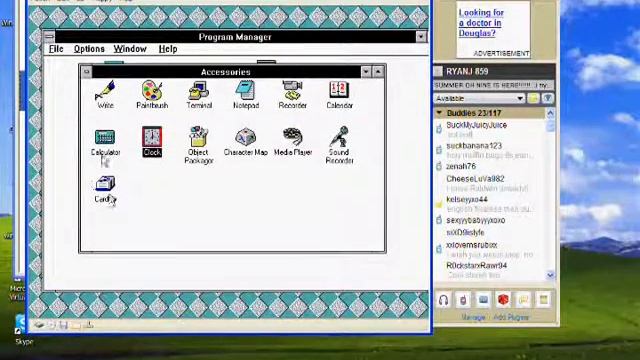Open the Window menu
Viewport: 640px width, 360px height.
point(130,49)
